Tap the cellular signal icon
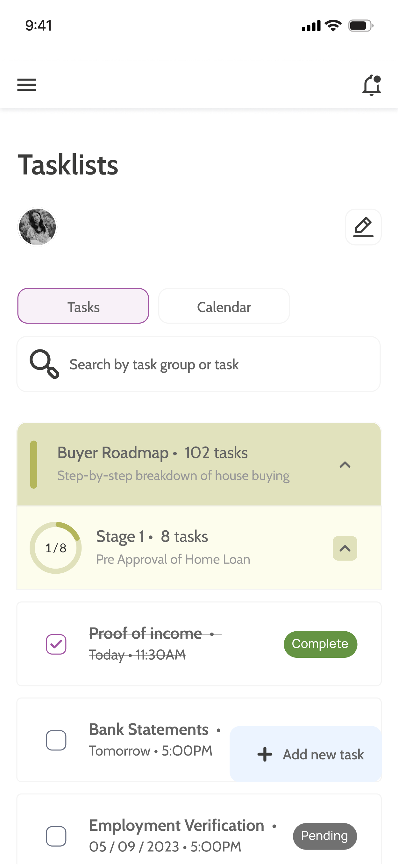Viewport: 398px width, 868px height. tap(311, 25)
